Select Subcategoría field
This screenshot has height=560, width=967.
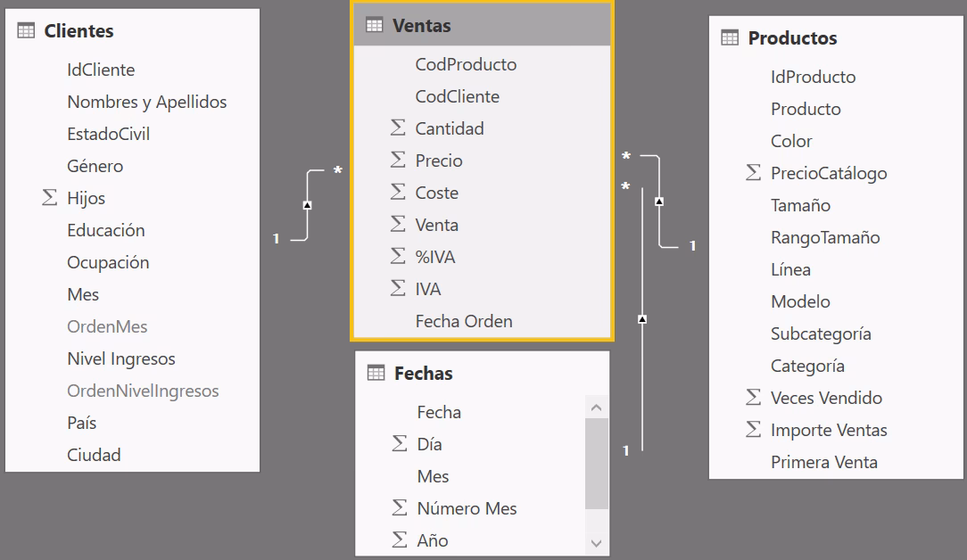(821, 333)
